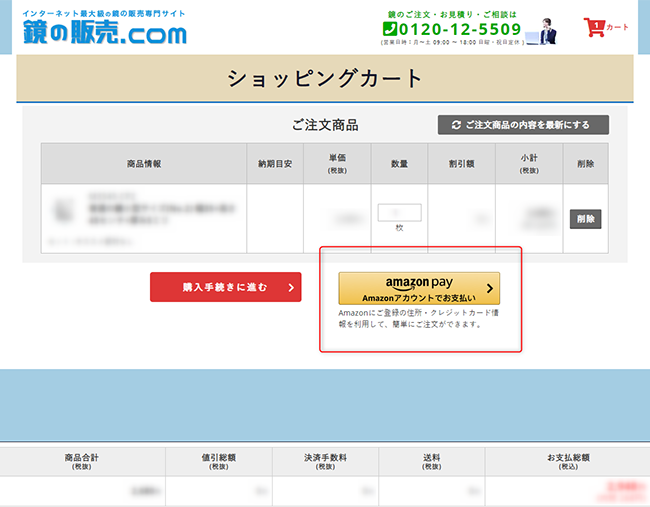The image size is (650, 507).
Task: Click the お支払総額 total header
Action: click(x=568, y=461)
